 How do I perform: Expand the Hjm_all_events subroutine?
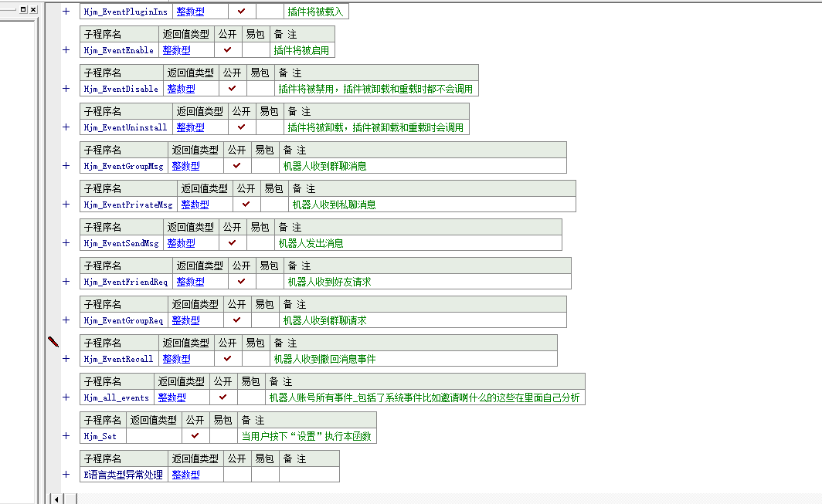tap(66, 397)
